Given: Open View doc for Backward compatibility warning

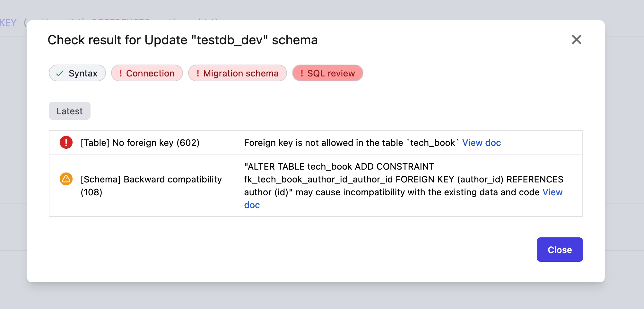Looking at the screenshot, I should 552,192.
